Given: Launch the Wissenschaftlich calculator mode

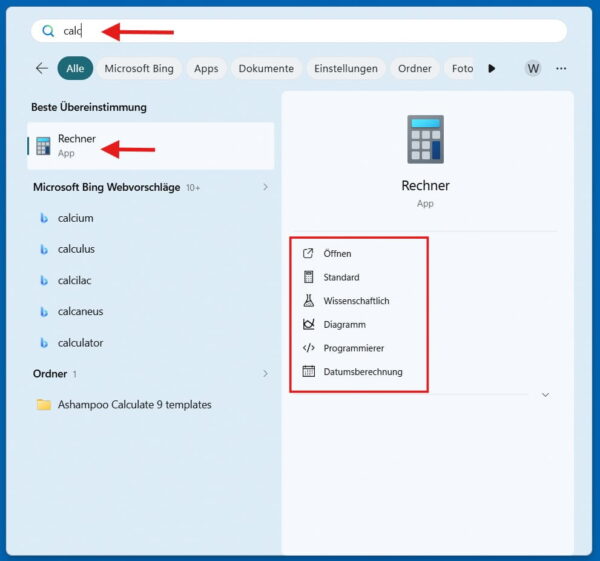Looking at the screenshot, I should 356,301.
